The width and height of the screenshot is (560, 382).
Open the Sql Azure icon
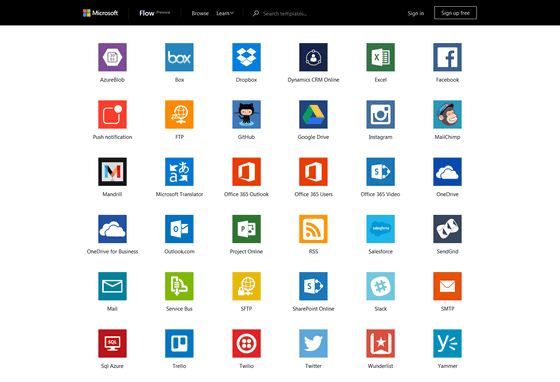(112, 343)
